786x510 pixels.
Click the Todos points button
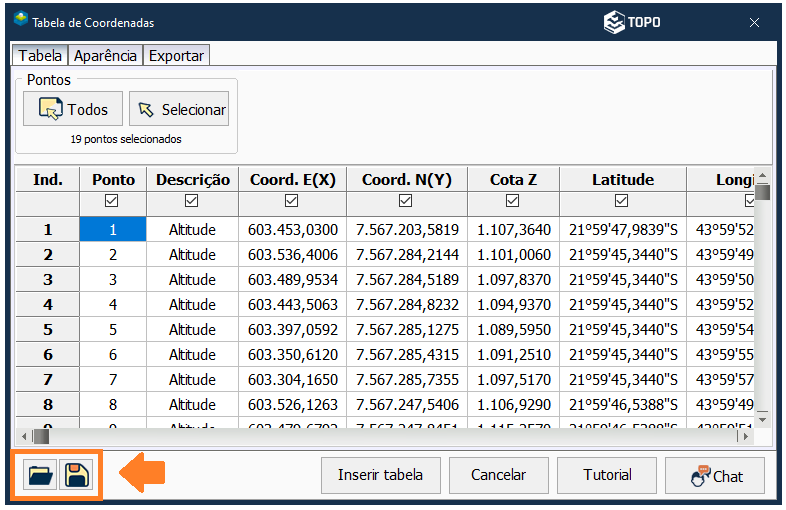click(x=73, y=109)
